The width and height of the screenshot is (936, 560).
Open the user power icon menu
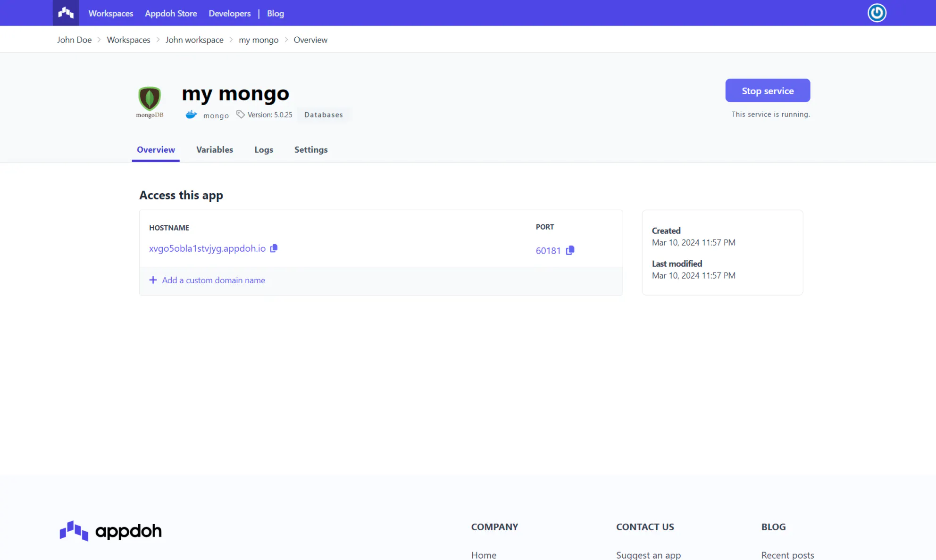click(x=877, y=13)
